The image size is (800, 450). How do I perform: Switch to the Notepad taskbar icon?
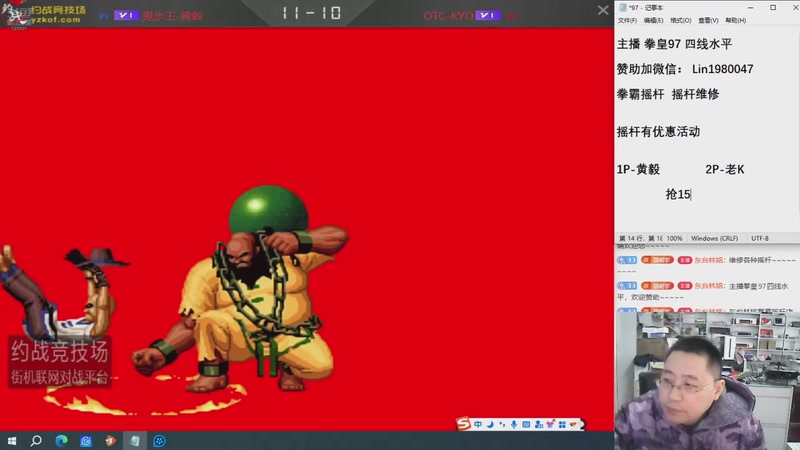pyautogui.click(x=135, y=441)
